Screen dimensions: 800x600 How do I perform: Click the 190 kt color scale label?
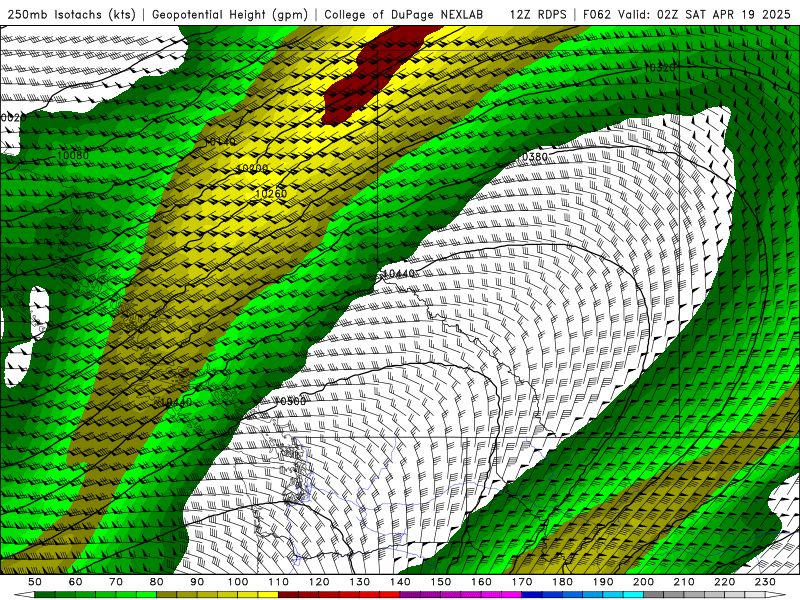[603, 582]
